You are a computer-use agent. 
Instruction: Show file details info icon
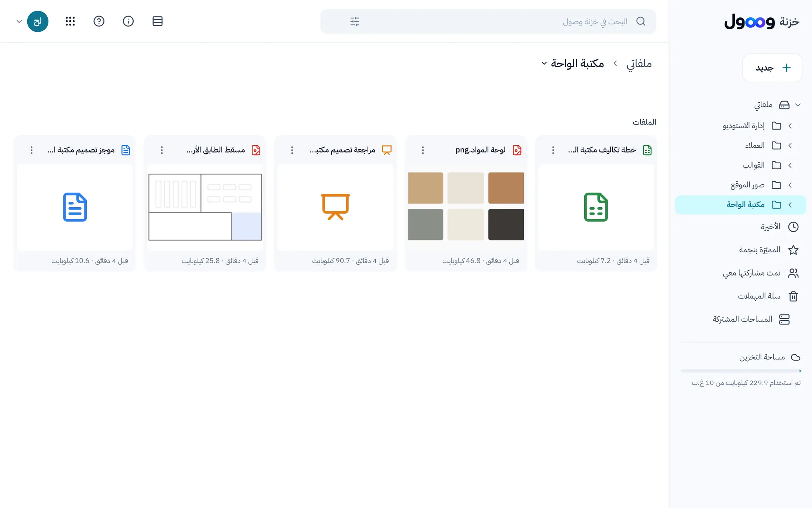click(x=128, y=21)
